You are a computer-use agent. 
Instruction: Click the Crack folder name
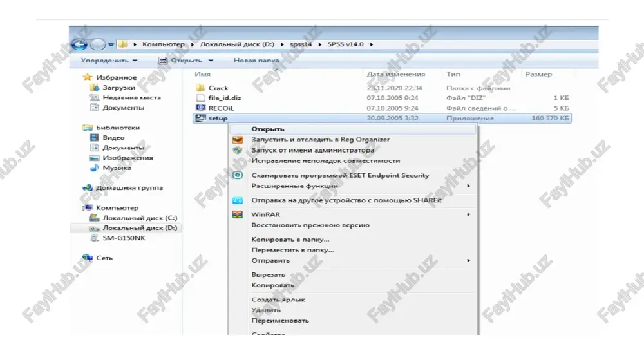(x=218, y=88)
